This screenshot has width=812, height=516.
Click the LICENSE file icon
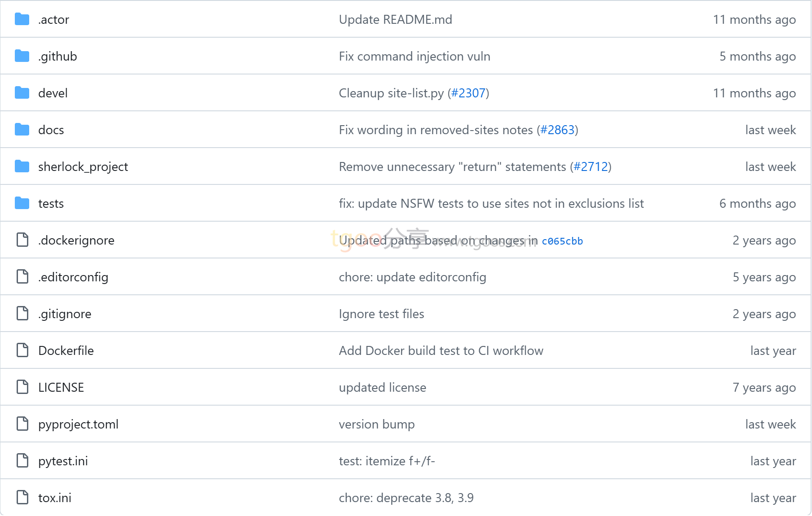point(22,387)
